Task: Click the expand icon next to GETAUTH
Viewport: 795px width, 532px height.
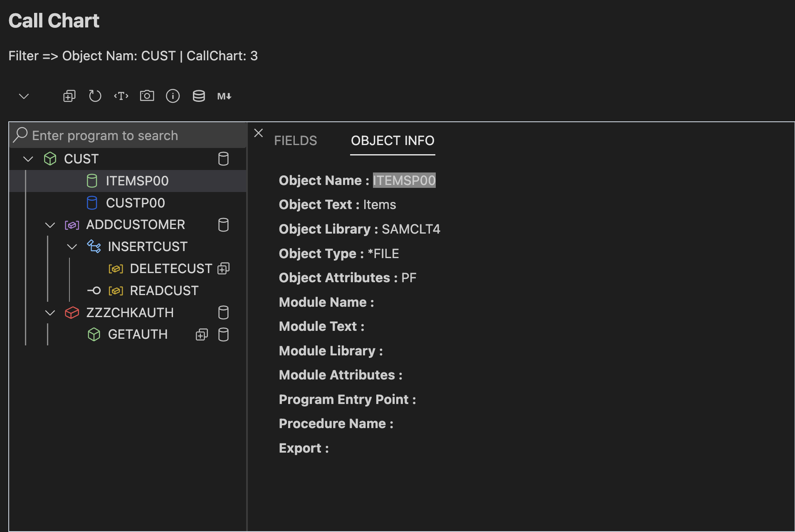Action: [202, 335]
